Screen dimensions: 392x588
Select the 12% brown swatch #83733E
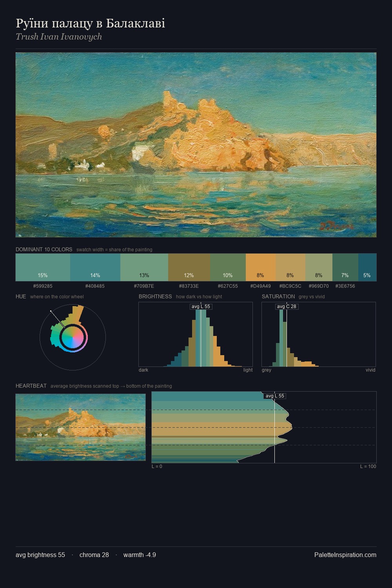coord(189,267)
